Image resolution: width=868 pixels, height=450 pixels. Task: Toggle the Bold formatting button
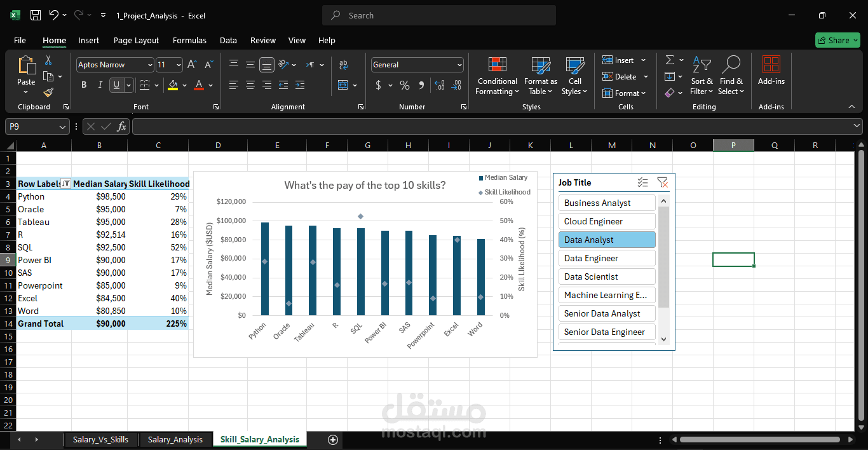point(84,85)
